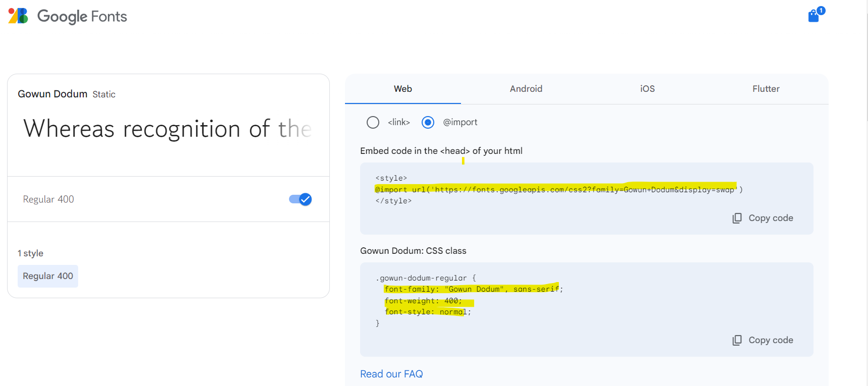Copy code label for embed snippet
868x386 pixels.
[771, 218]
